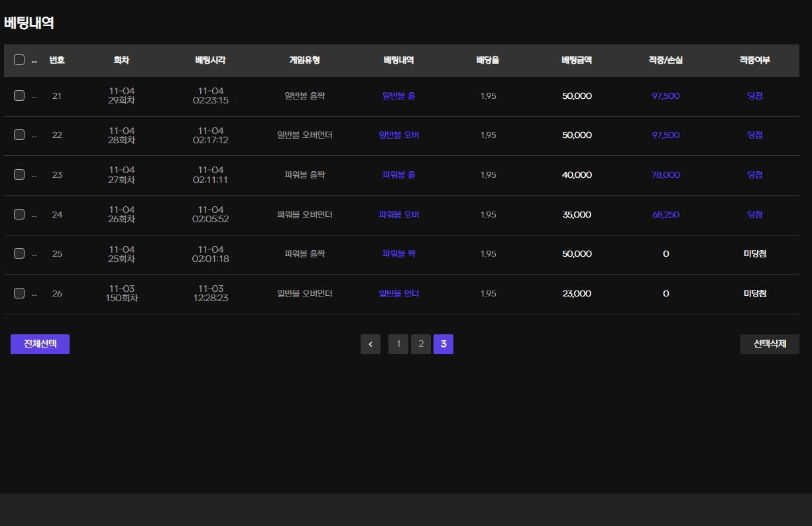Click the 선택삭제 button
Image resolution: width=812 pixels, height=526 pixels.
pos(769,344)
